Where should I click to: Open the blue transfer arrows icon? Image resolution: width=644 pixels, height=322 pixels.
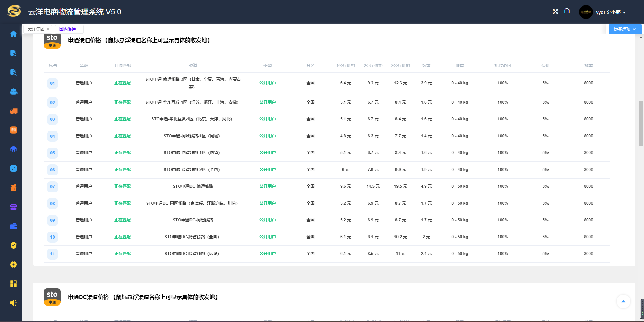(13, 168)
